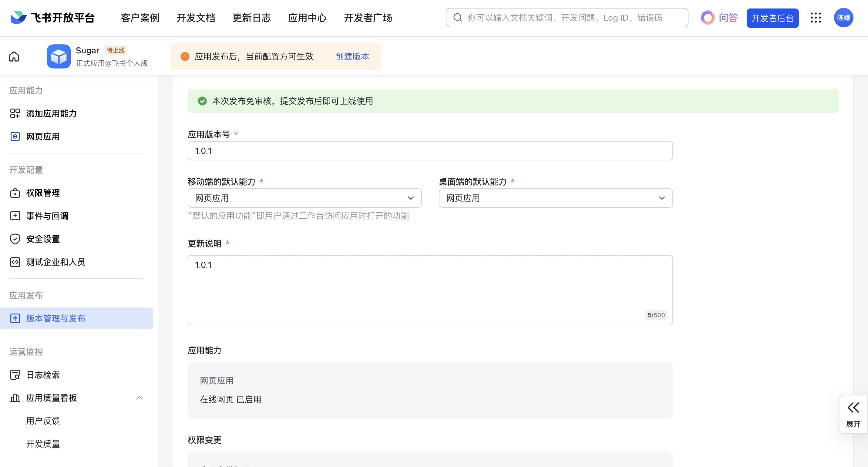This screenshot has width=868, height=467.
Task: Click the 安全设置 shield icon
Action: click(15, 239)
